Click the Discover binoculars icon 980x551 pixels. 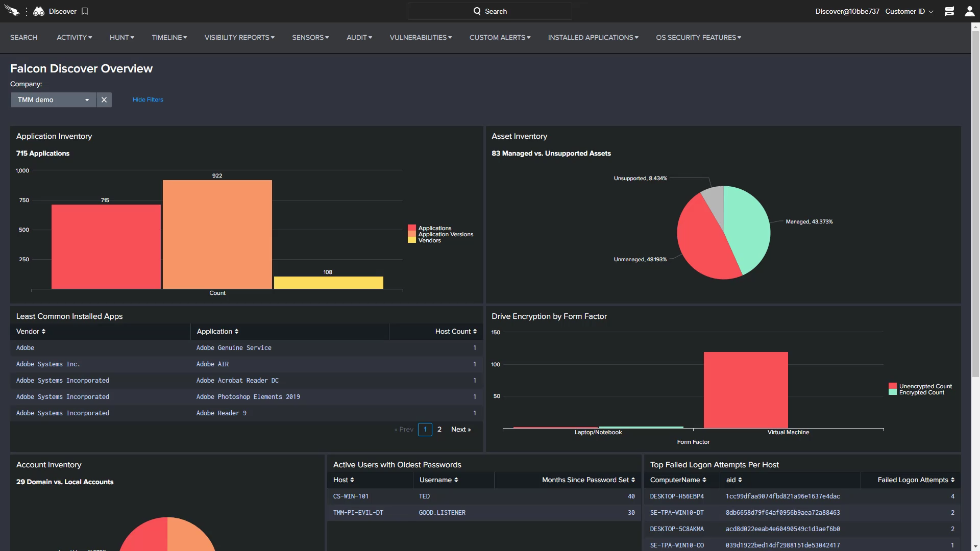pos(39,11)
